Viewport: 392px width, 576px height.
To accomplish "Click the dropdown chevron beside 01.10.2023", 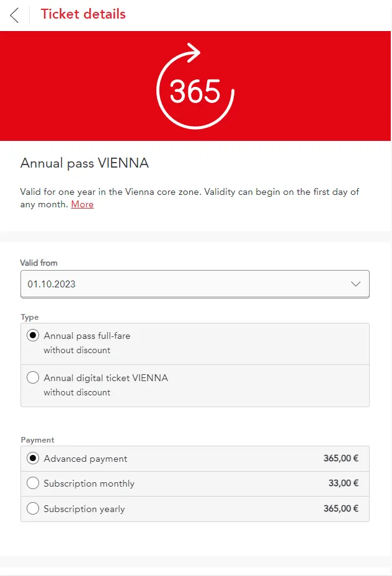I will [x=355, y=284].
